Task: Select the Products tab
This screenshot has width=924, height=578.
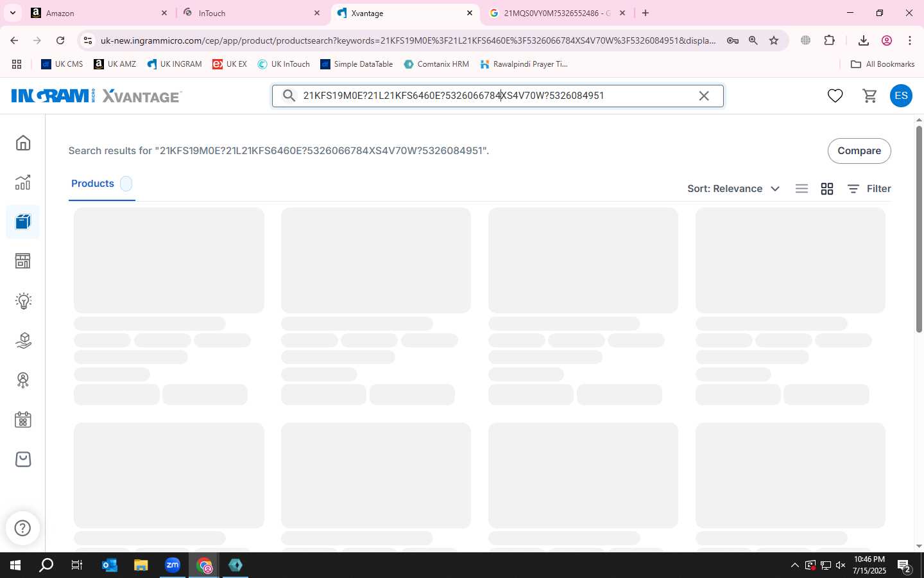Action: click(x=101, y=184)
